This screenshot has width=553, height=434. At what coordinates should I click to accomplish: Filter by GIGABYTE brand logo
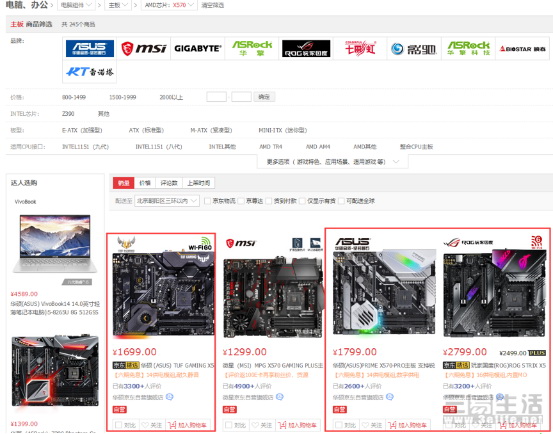click(x=198, y=48)
